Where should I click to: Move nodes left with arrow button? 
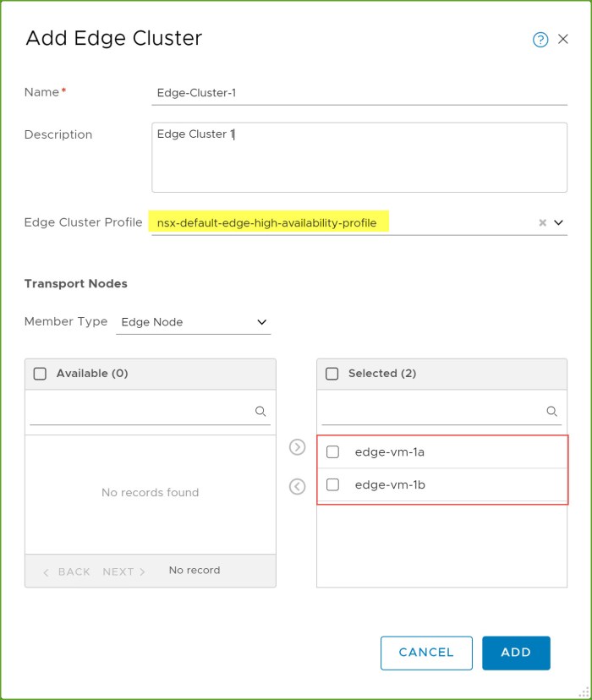click(x=297, y=487)
